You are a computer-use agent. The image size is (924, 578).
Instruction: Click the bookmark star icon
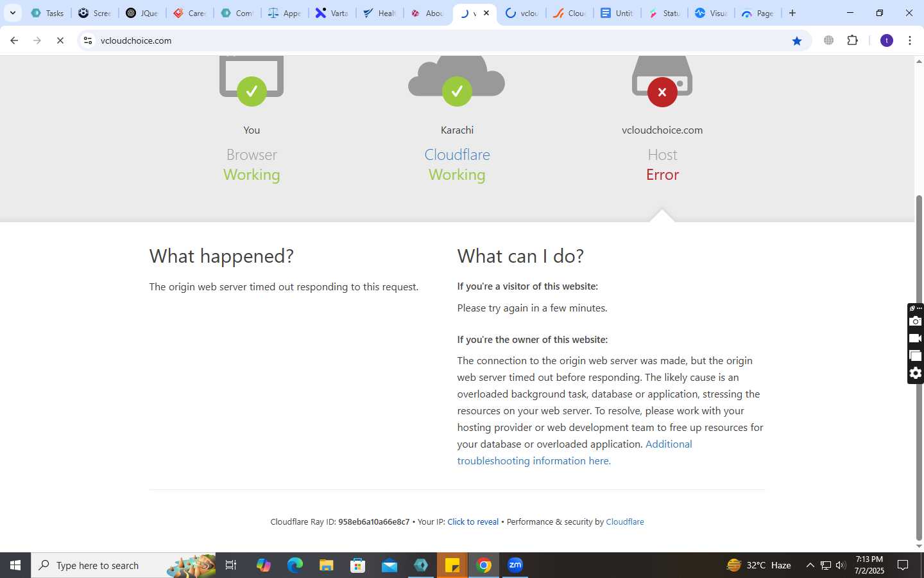(x=797, y=40)
